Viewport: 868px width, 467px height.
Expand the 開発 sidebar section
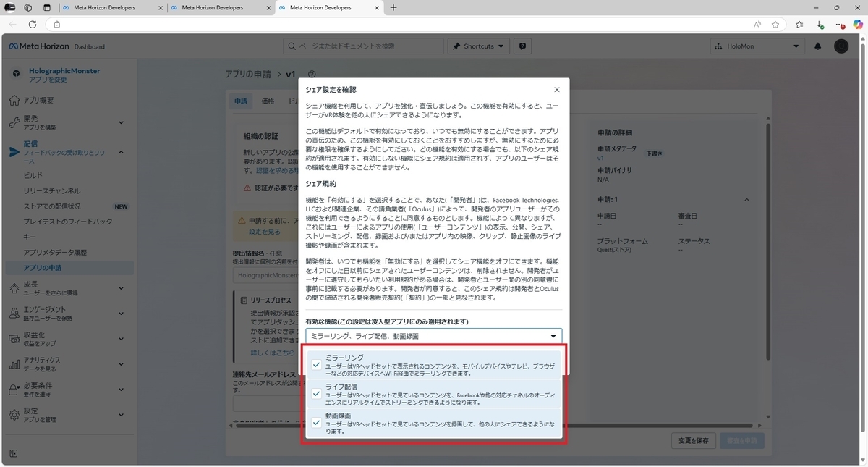[121, 122]
